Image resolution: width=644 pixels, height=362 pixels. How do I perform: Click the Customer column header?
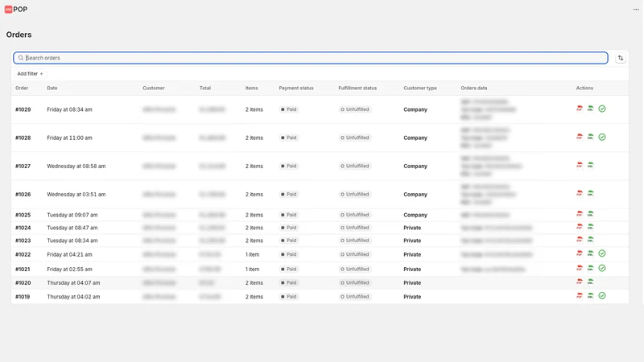pos(154,88)
